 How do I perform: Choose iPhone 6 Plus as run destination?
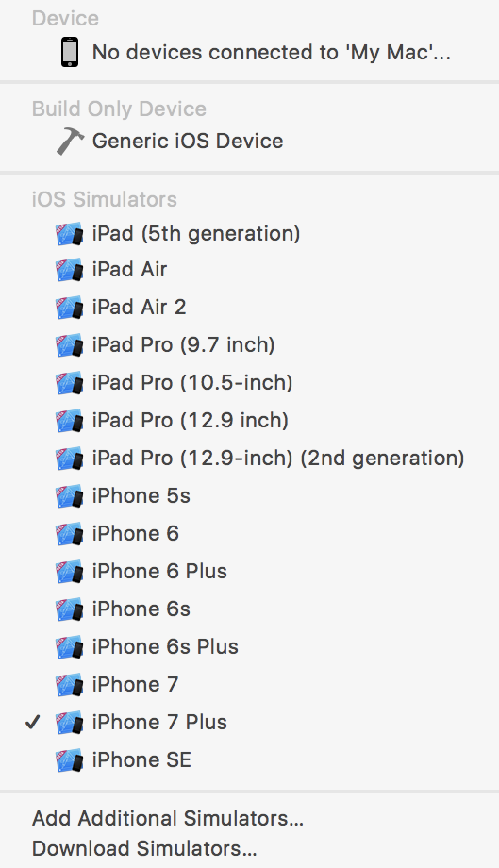point(249,572)
